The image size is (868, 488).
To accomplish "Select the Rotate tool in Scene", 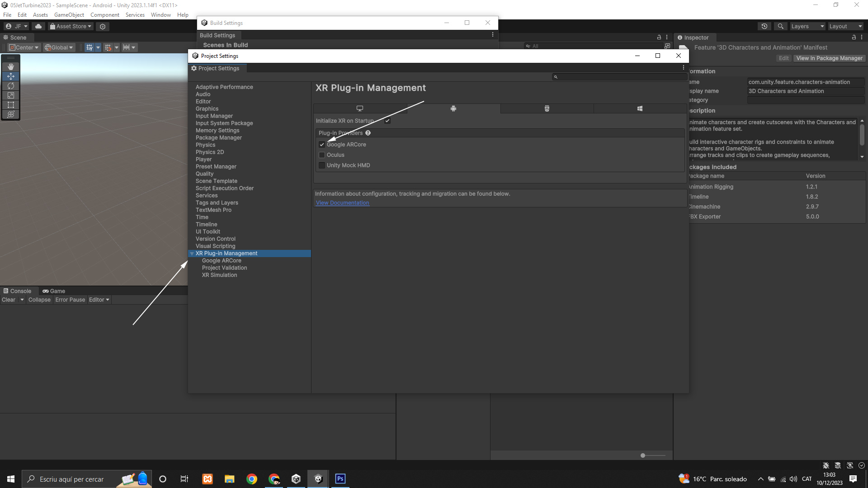I will coord(11,86).
